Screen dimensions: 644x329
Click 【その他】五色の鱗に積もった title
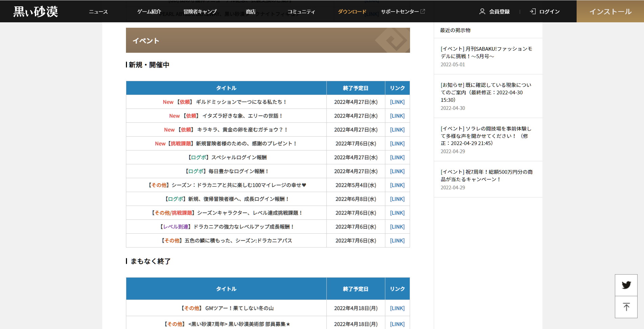click(226, 240)
